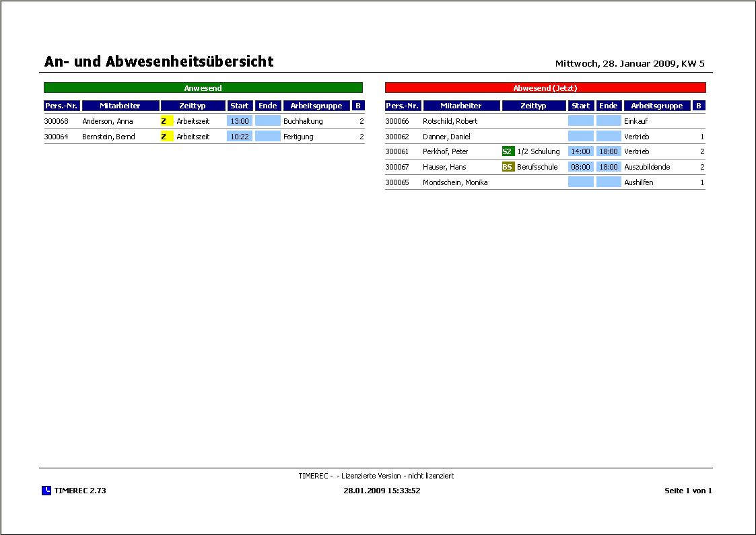Image resolution: width=756 pixels, height=535 pixels.
Task: Select employee Rotschild, Robert
Action: point(450,121)
